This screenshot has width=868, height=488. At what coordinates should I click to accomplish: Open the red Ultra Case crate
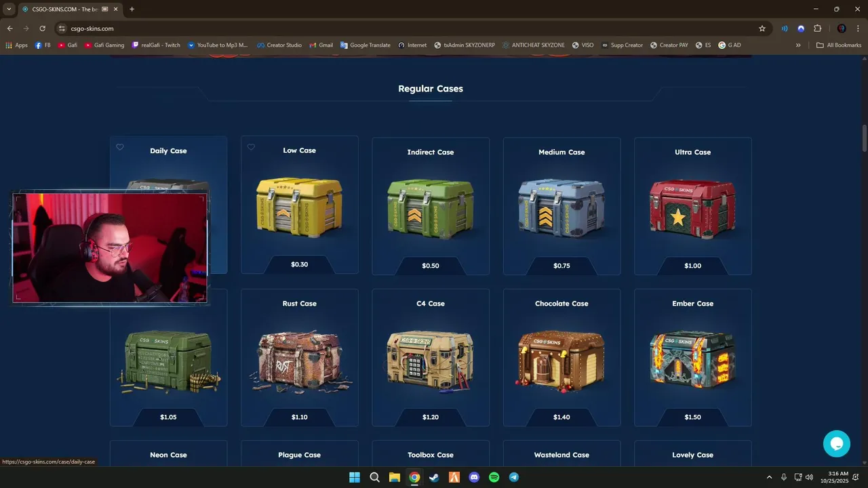(692, 208)
